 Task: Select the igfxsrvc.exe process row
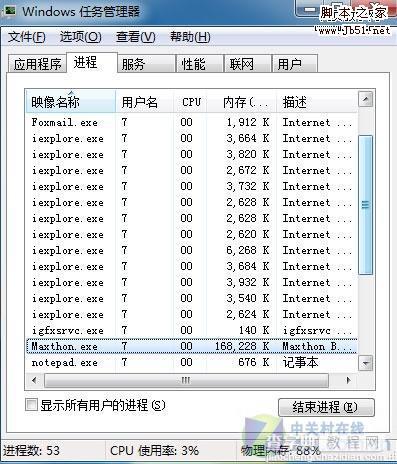(192, 330)
